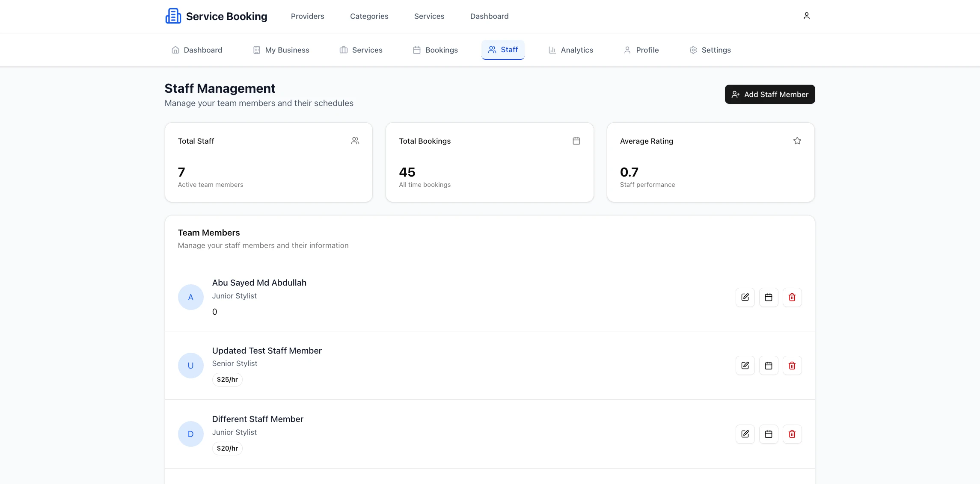Open schedule calendar icon for Abu Sayed
This screenshot has height=484, width=980.
769,297
